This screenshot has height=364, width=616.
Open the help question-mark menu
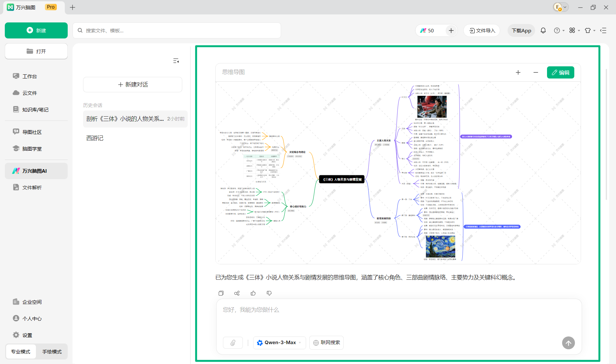pyautogui.click(x=559, y=30)
